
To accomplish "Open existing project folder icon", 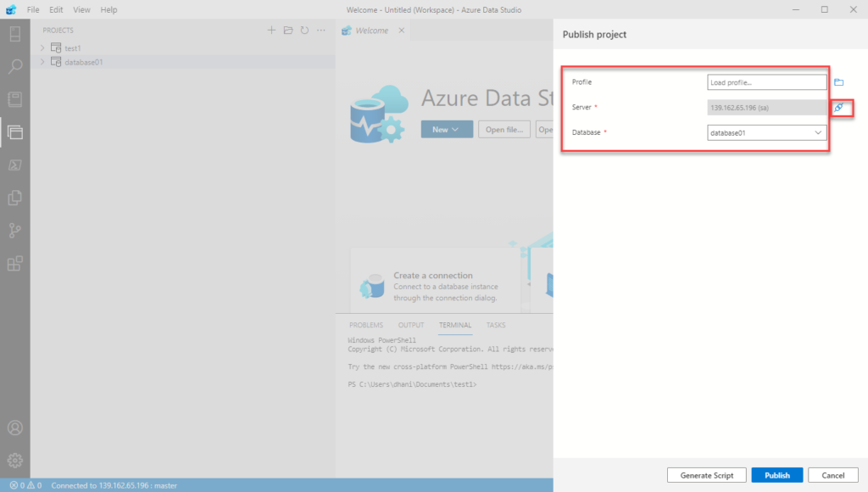I will click(288, 30).
